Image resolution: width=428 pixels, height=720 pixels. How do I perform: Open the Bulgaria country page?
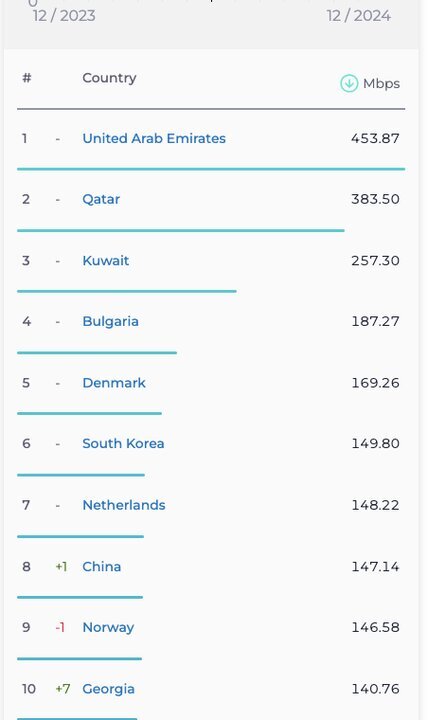click(110, 321)
